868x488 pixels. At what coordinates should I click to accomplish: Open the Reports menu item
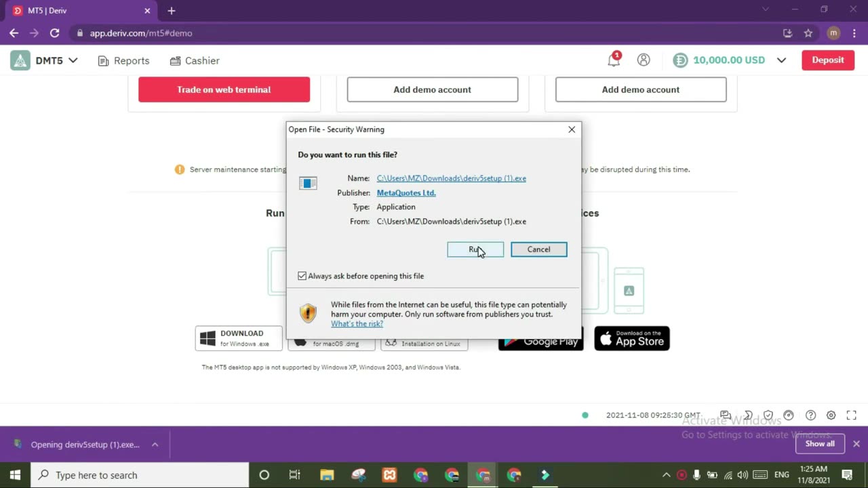123,60
